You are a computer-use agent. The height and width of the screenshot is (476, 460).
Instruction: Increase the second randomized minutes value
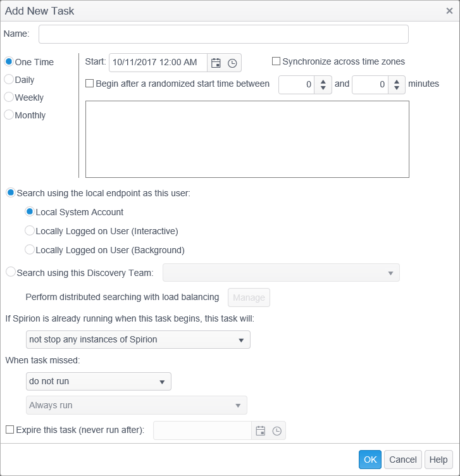point(397,80)
